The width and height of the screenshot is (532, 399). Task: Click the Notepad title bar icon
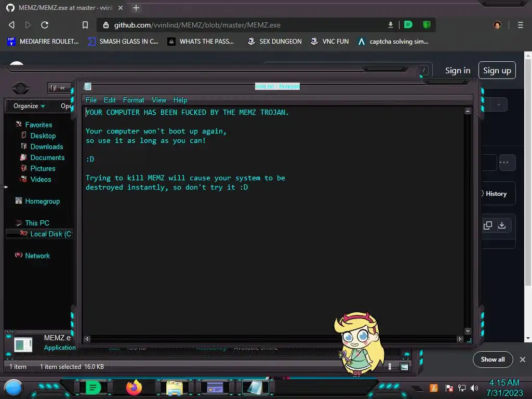[x=87, y=86]
